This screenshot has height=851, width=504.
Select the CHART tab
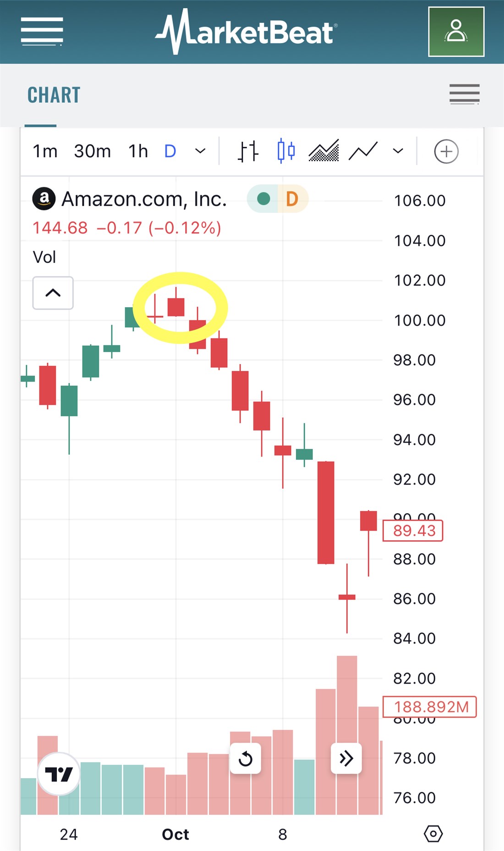54,95
